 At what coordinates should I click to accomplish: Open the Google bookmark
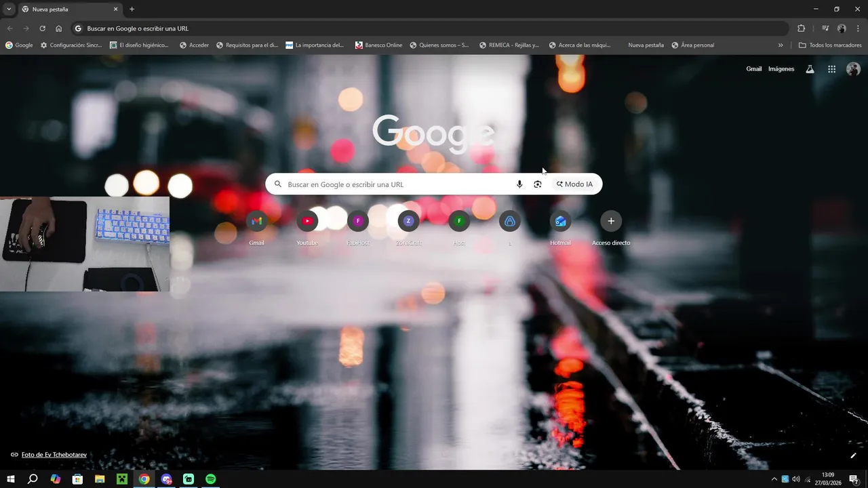click(x=19, y=45)
